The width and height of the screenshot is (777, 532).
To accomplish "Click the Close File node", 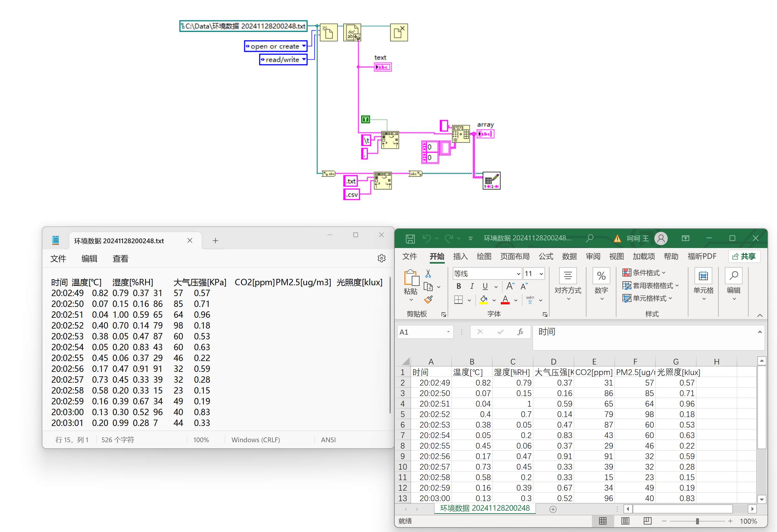I will point(399,32).
